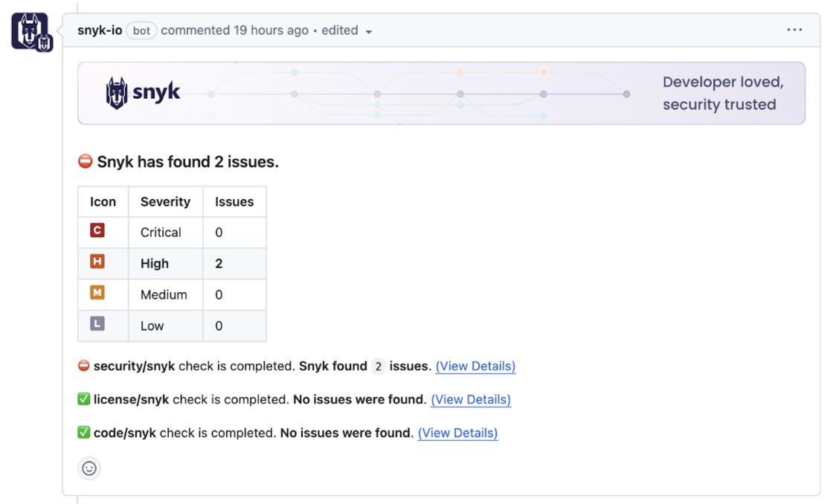Click the Snyk logo in the banner
The height and width of the screenshot is (504, 833).
point(143,91)
